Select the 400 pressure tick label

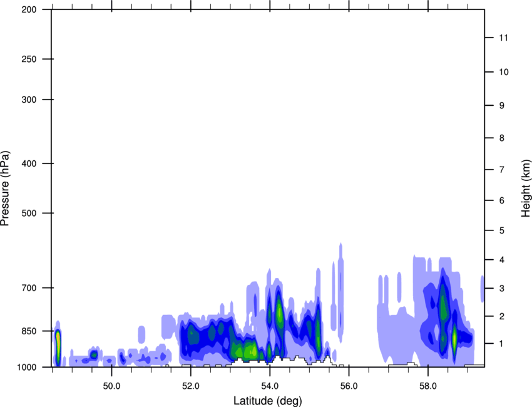tap(29, 163)
